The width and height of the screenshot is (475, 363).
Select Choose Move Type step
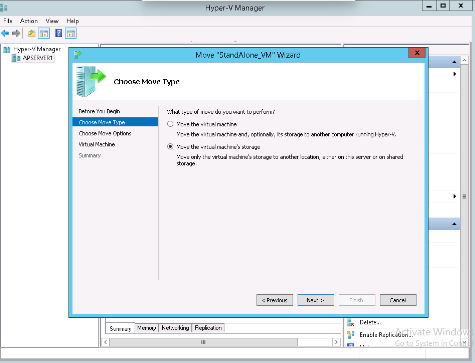point(115,122)
